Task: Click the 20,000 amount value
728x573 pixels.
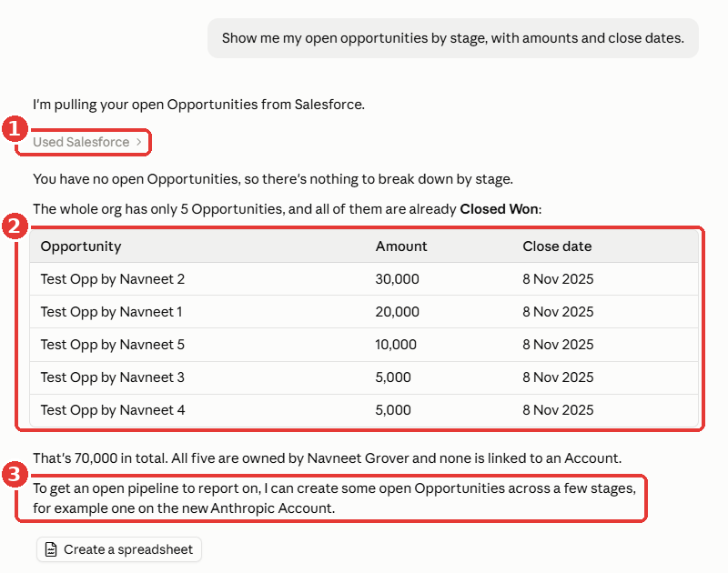Action: click(x=398, y=312)
